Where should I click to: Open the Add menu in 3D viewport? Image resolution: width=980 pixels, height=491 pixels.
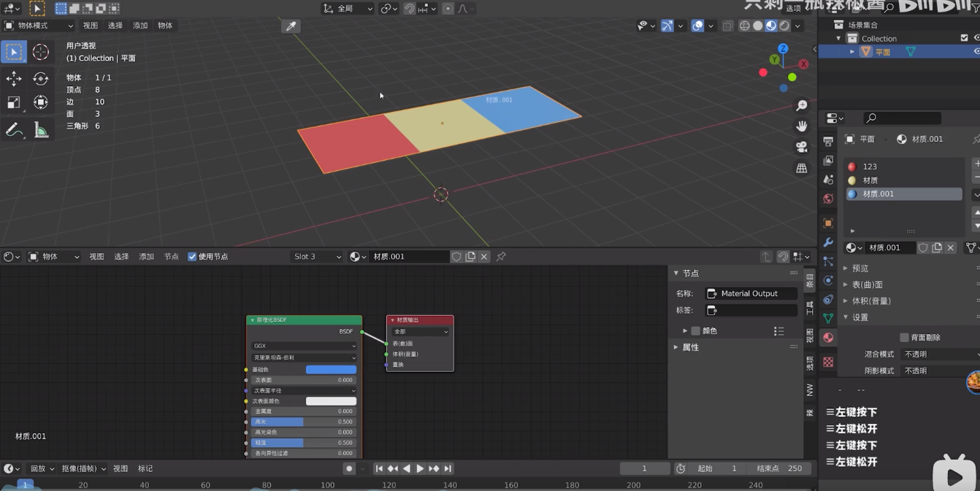(140, 26)
